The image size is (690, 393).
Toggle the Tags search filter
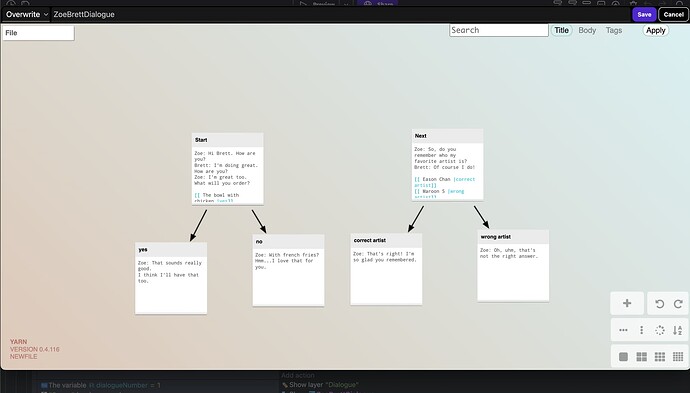pos(613,30)
